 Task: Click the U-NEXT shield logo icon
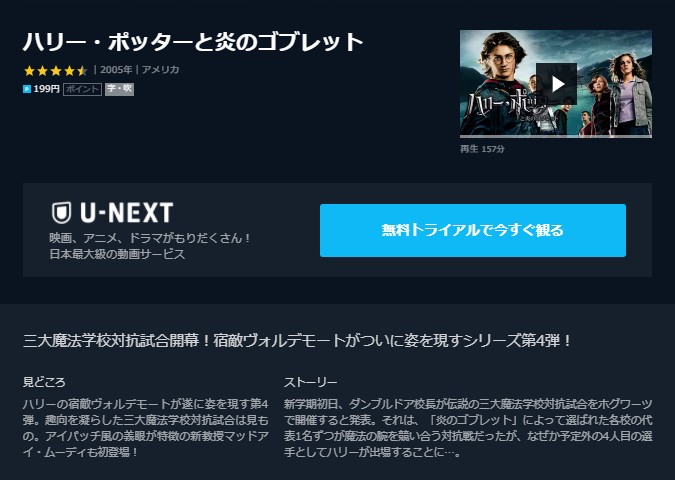tap(61, 213)
